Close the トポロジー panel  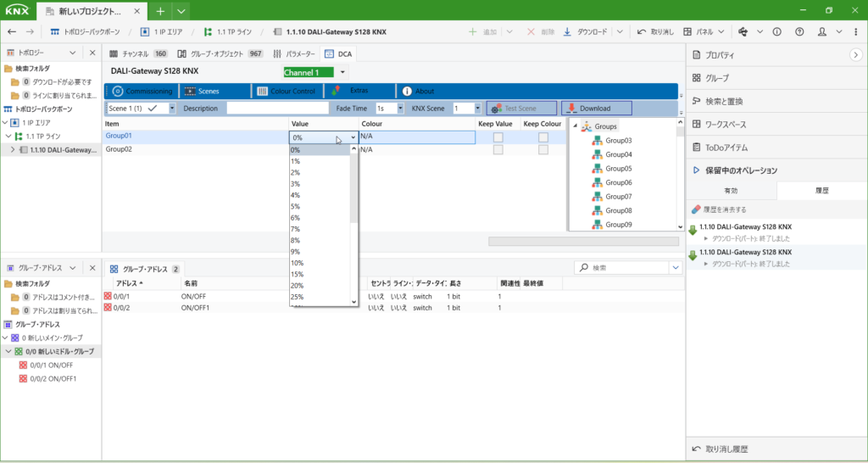pos(92,53)
